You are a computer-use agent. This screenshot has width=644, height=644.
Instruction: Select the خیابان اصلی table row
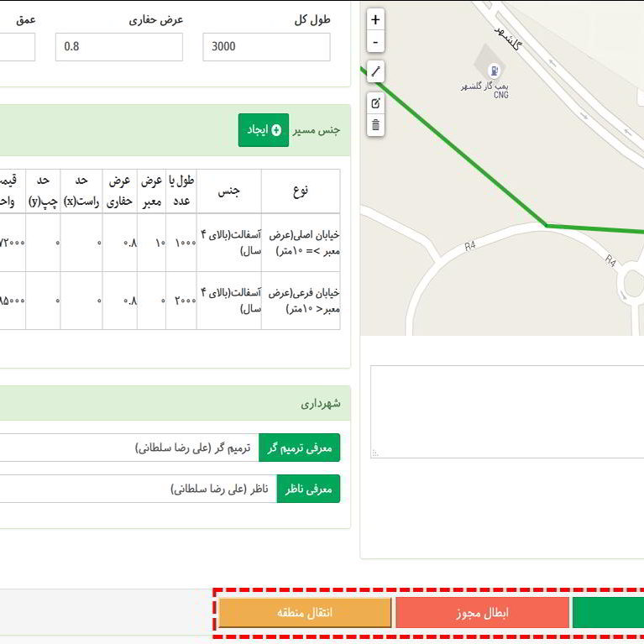tap(168, 242)
